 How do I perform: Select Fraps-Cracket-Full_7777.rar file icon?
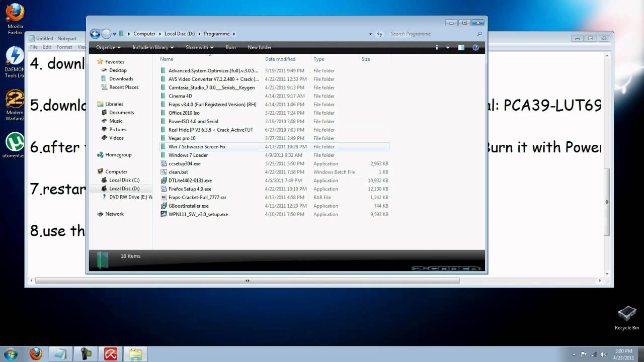point(163,198)
